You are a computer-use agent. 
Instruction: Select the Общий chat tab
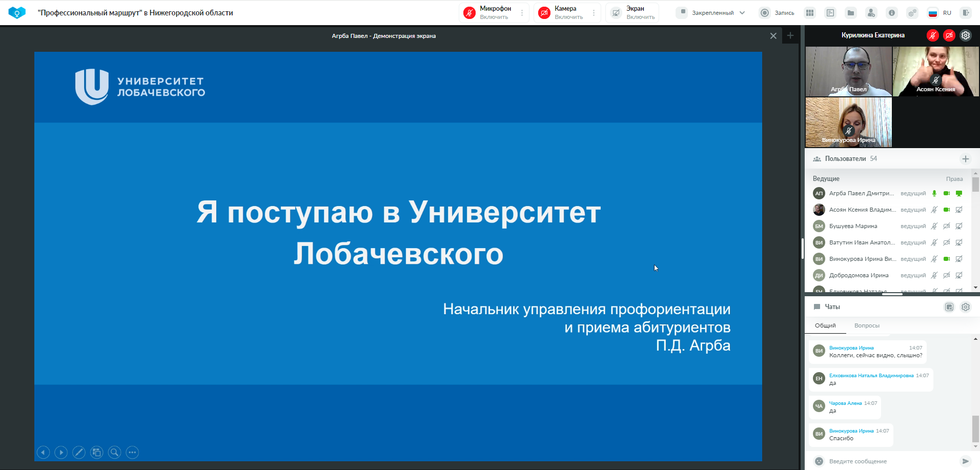pos(825,325)
